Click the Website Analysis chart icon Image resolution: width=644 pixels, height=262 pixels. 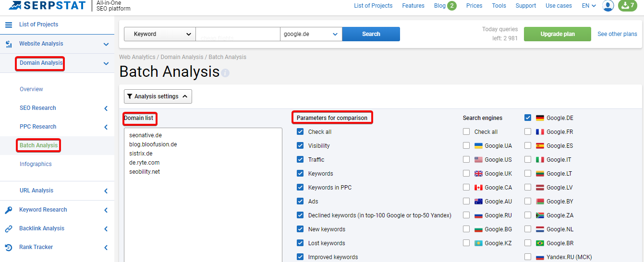pos(9,44)
